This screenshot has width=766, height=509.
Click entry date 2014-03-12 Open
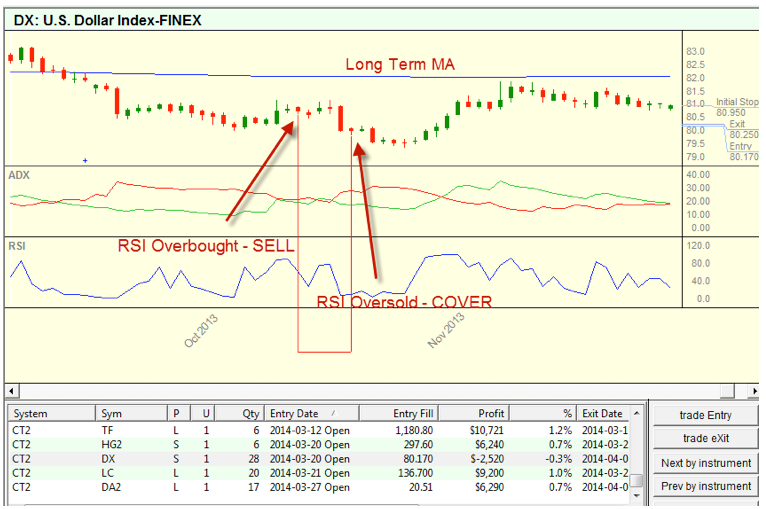click(x=310, y=430)
